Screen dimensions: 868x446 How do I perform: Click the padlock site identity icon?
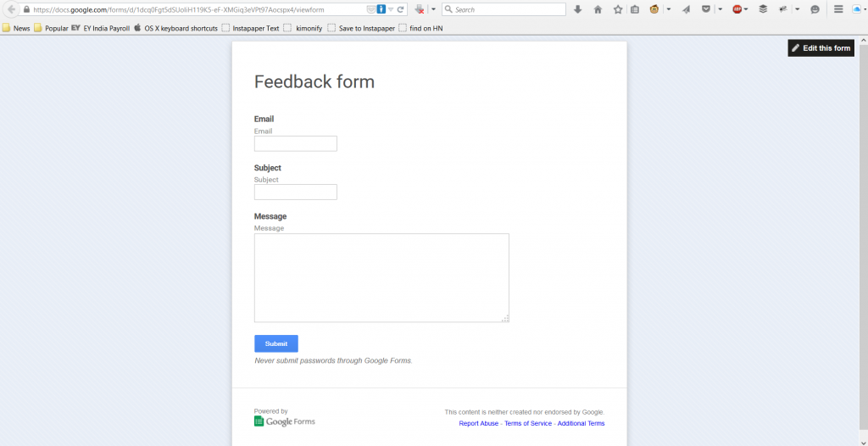pyautogui.click(x=26, y=9)
